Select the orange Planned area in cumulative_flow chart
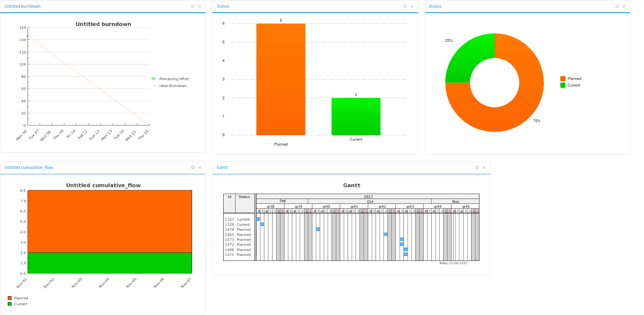Screen dimensions: 644x315 tap(110, 221)
